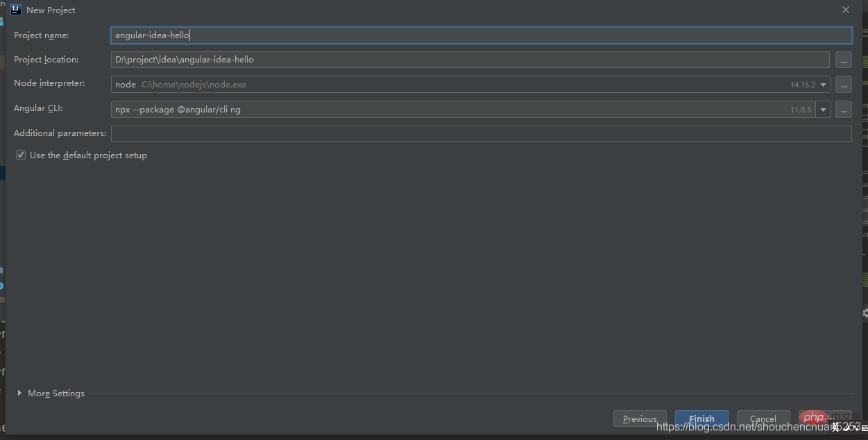Click the Angular CLI version 11.0.5 text

[x=801, y=110]
